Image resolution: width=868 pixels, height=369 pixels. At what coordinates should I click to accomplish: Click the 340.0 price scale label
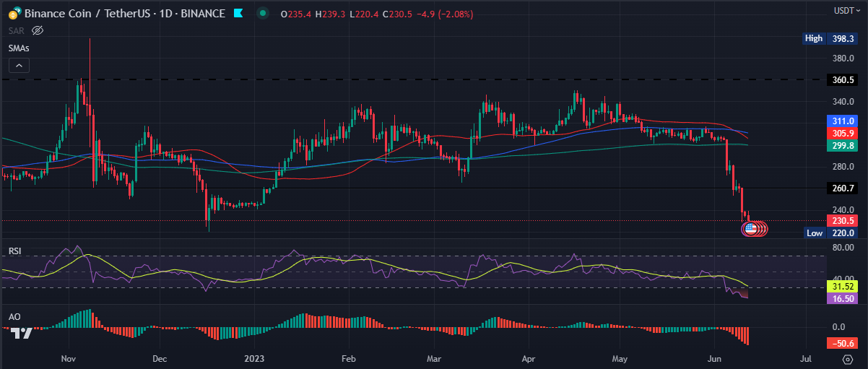tap(844, 101)
